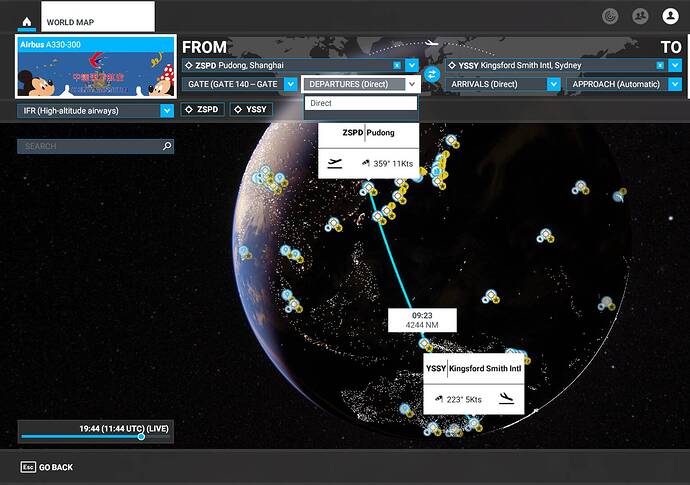
Task: Open the activity spiral icon in header
Action: tap(610, 16)
